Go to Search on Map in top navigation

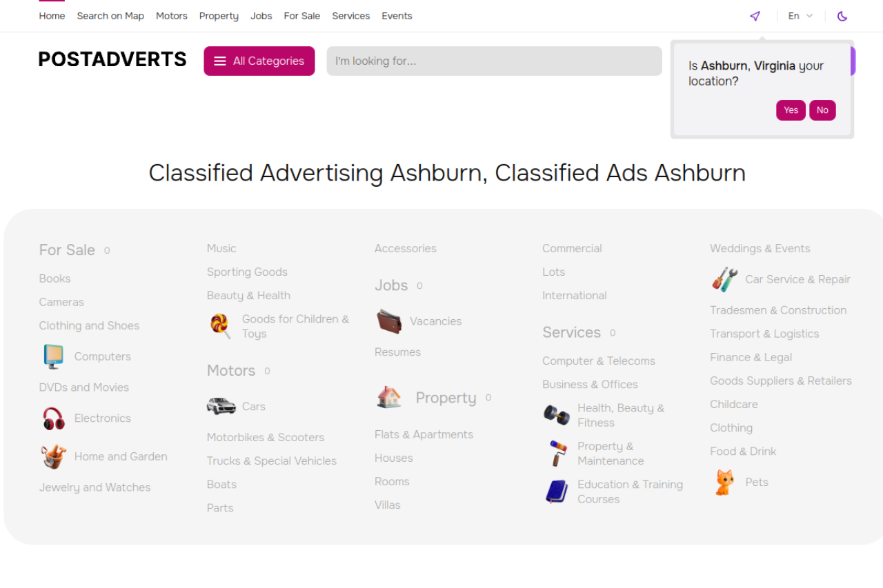click(x=110, y=16)
